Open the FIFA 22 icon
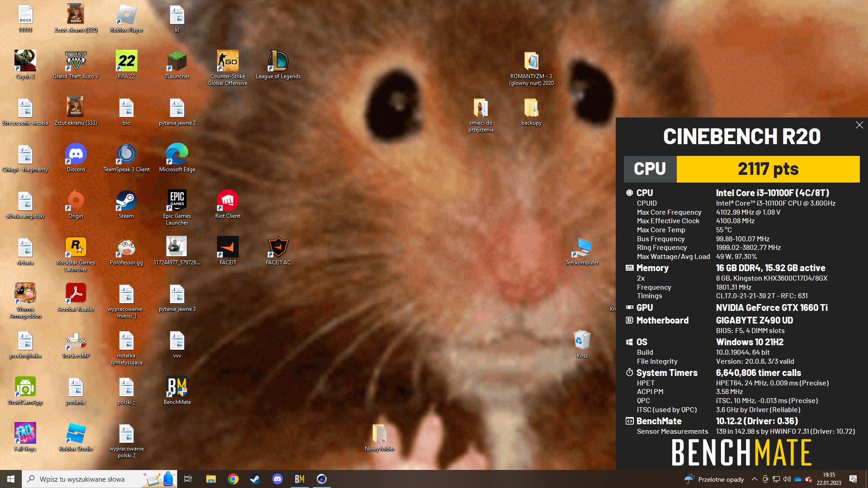 click(126, 65)
